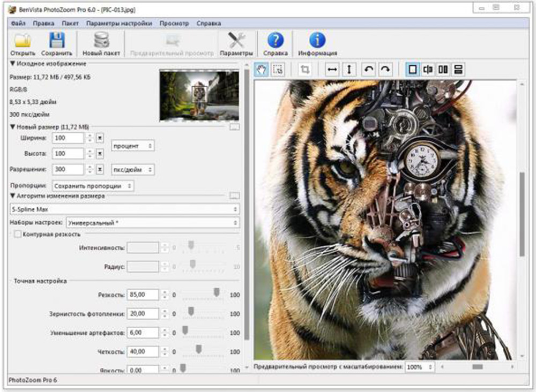
Task: Click the Высота input field
Action: [x=68, y=154]
